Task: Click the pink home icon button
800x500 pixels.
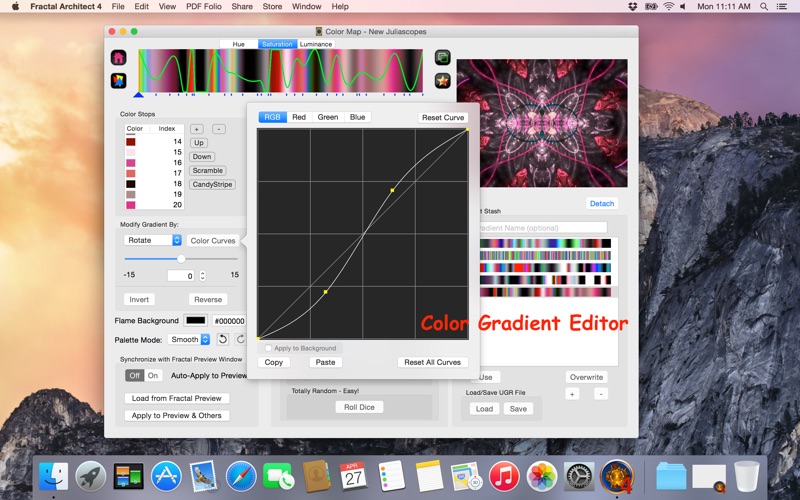Action: 118,57
